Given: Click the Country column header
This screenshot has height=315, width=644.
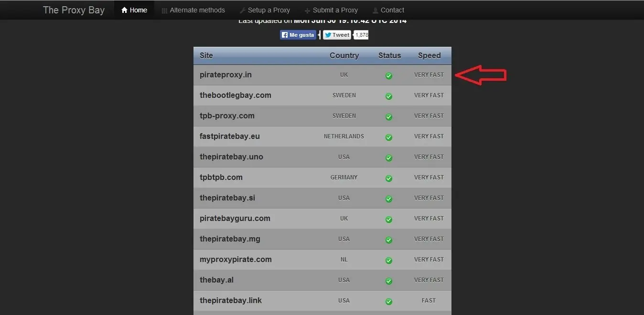Looking at the screenshot, I should click(x=344, y=55).
